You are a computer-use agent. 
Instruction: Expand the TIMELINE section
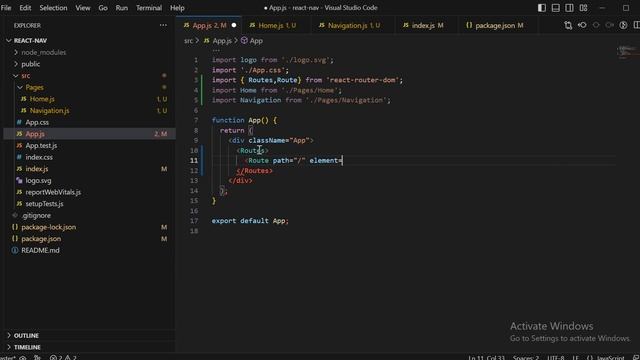coord(88,347)
